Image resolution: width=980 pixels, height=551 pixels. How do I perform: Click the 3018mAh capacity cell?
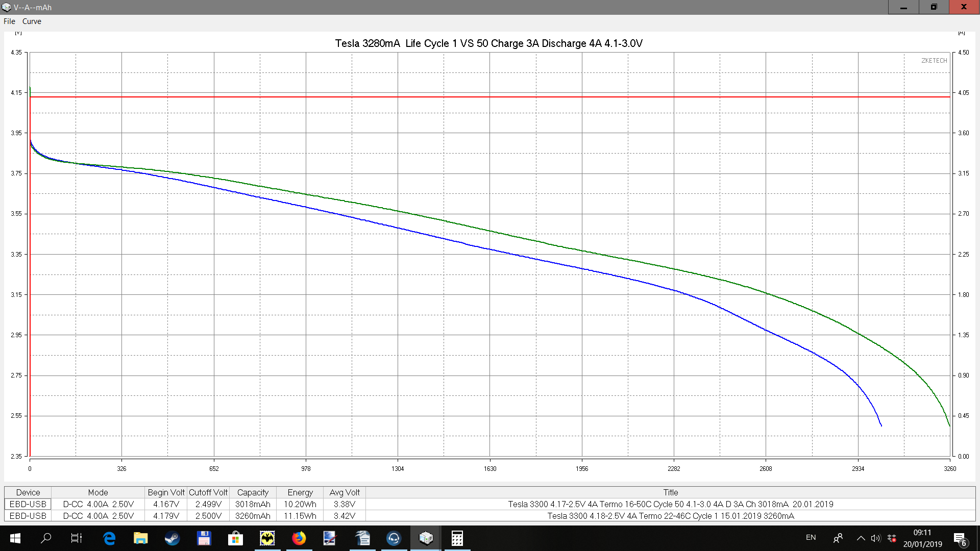[x=253, y=504]
